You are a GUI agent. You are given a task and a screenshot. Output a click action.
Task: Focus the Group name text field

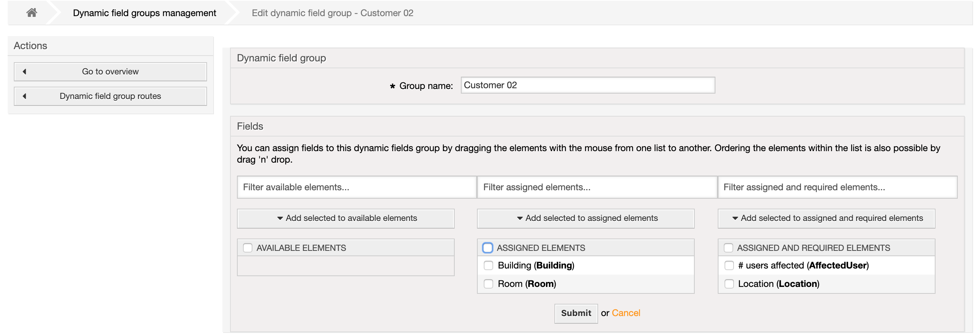coord(587,85)
